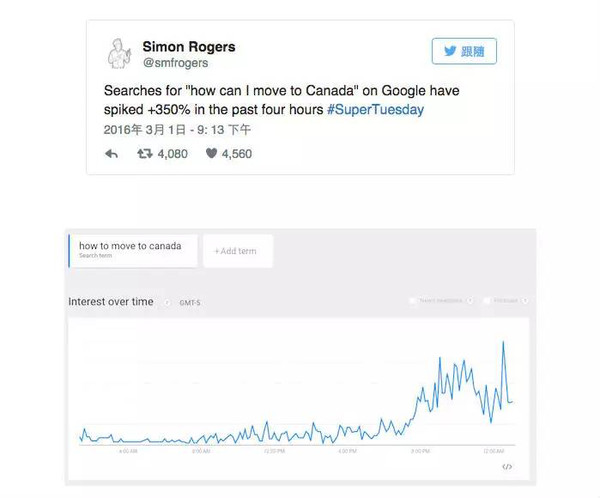This screenshot has height=498, width=600.
Task: Click the retweet icon beside 4,080
Action: 145,154
